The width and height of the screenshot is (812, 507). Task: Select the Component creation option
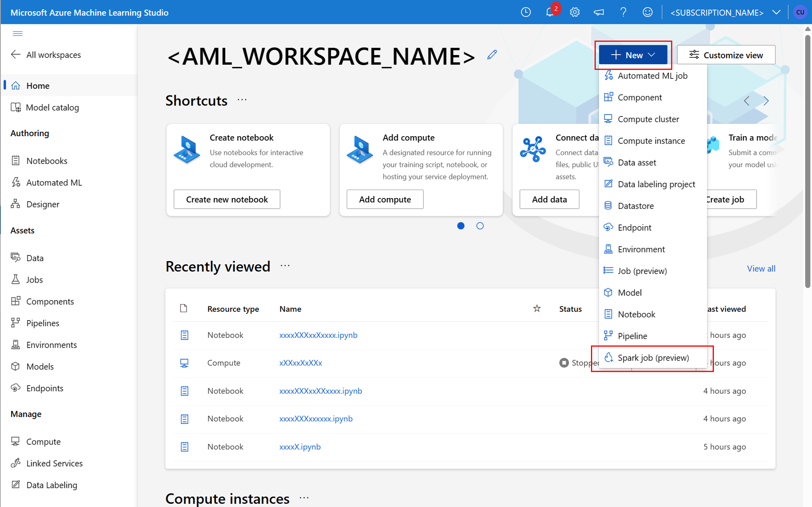tap(640, 97)
